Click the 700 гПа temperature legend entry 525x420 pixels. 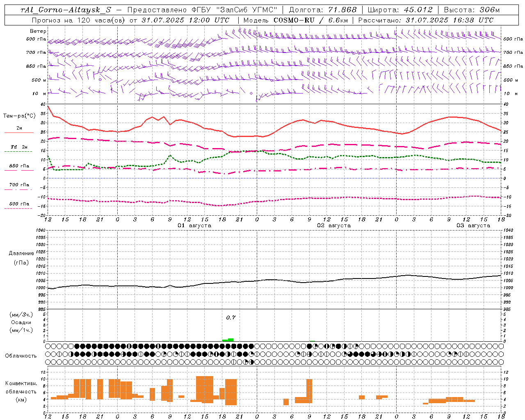pyautogui.click(x=19, y=185)
